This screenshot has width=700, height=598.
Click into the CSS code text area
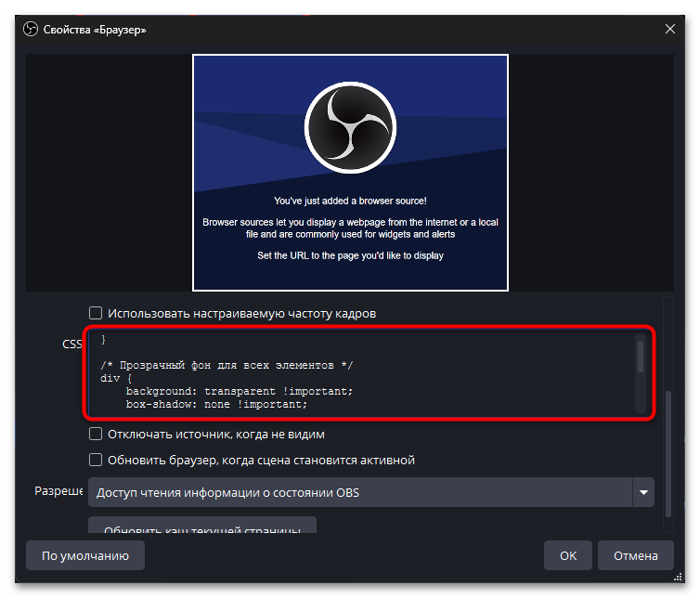pyautogui.click(x=362, y=372)
